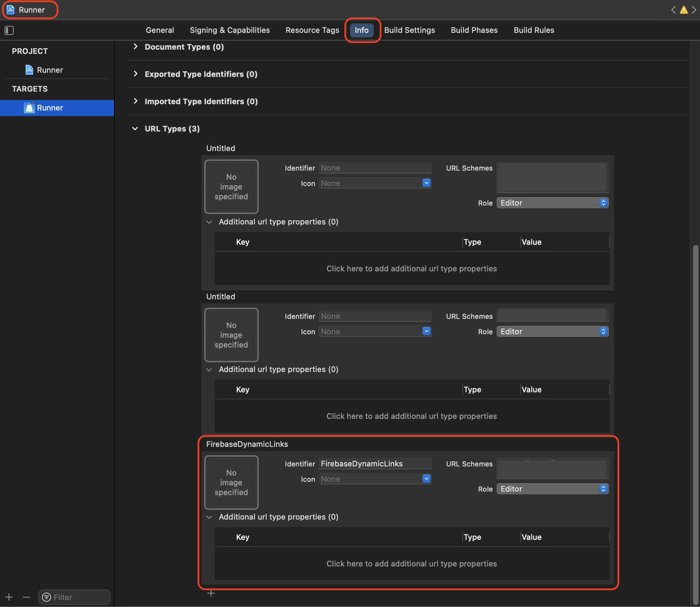
Task: Focus the targets Filter field
Action: tap(74, 597)
